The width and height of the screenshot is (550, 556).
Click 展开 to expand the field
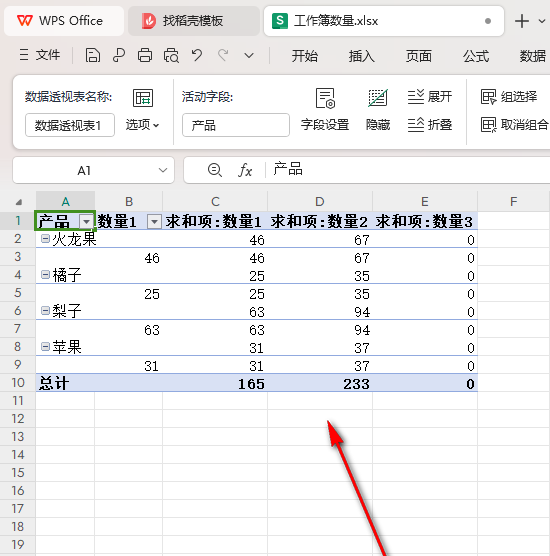pos(430,96)
